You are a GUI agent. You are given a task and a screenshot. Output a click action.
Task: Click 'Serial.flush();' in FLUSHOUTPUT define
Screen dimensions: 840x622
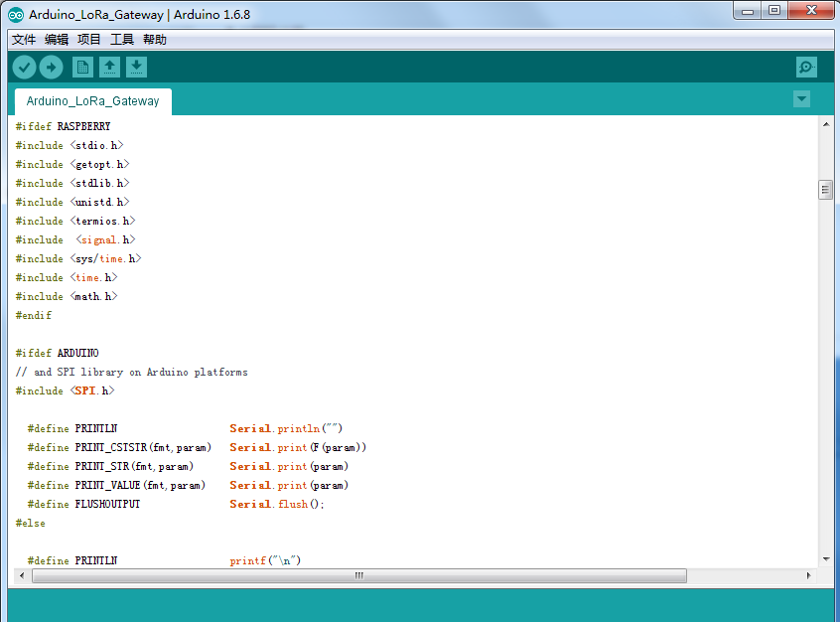277,504
